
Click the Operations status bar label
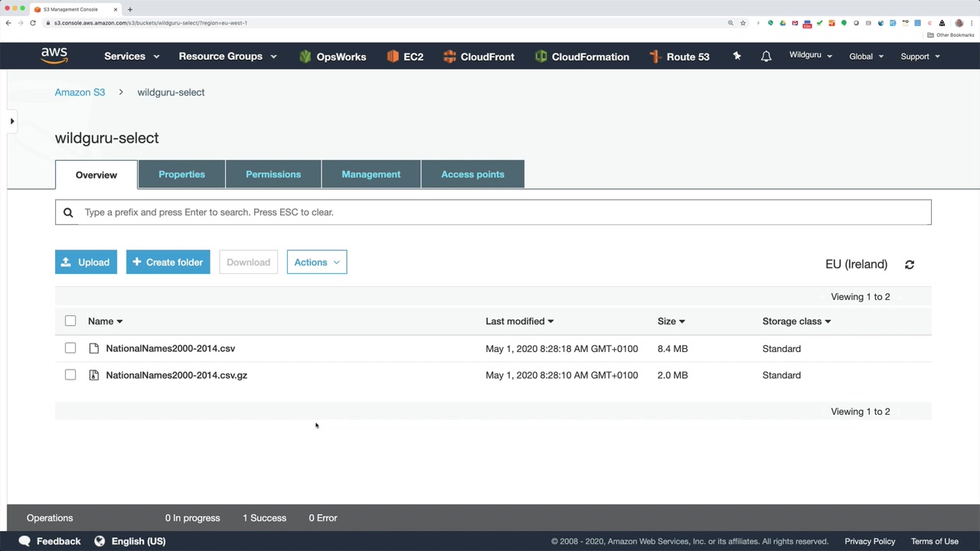[50, 518]
